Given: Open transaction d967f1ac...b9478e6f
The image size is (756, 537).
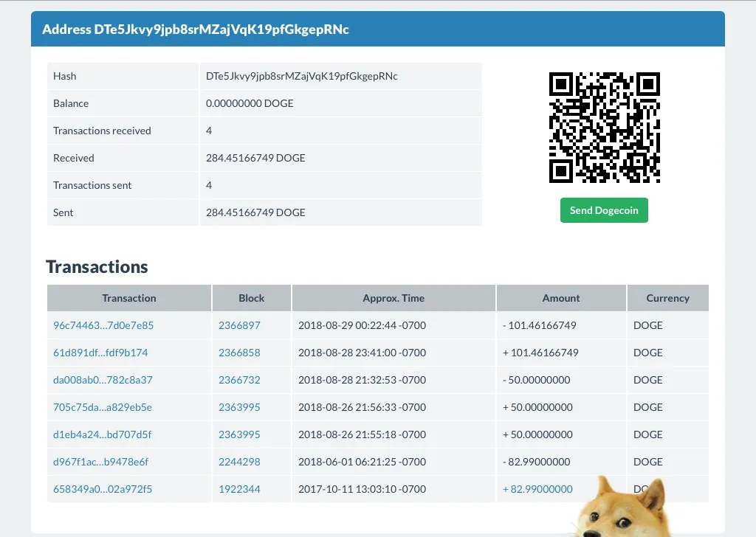Looking at the screenshot, I should pyautogui.click(x=100, y=462).
